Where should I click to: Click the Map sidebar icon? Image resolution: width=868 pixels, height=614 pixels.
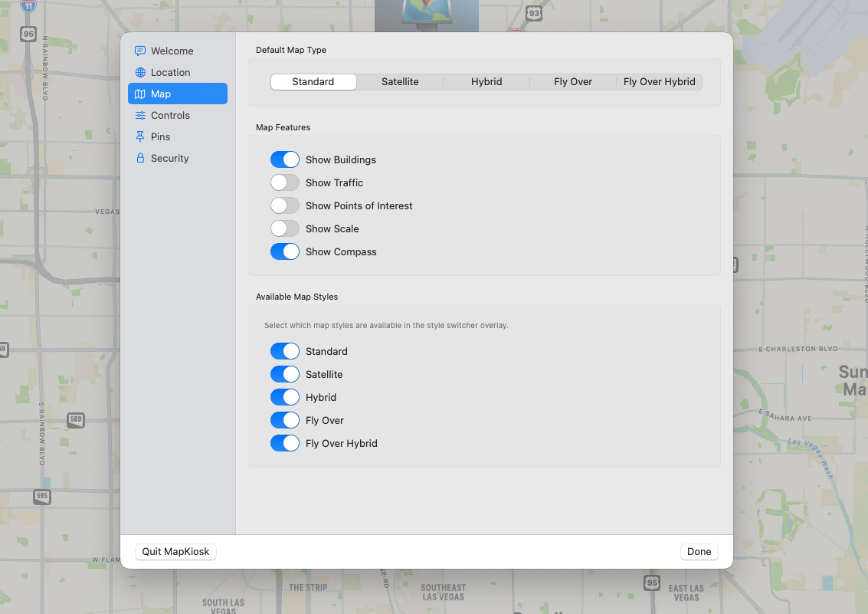click(x=140, y=94)
